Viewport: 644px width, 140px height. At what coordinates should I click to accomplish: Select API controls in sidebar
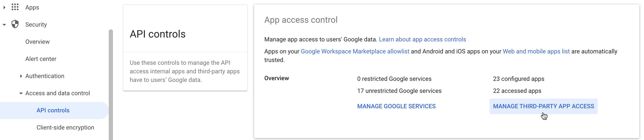54,110
